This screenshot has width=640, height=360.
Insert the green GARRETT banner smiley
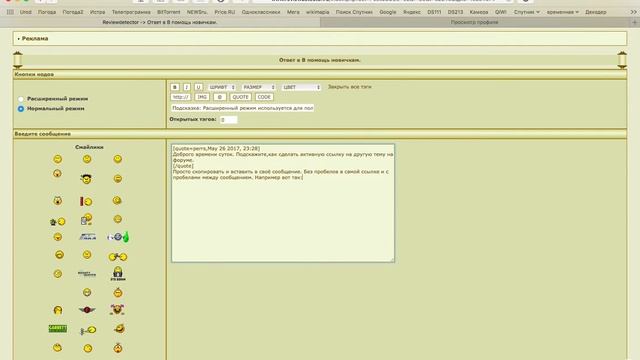[58, 329]
